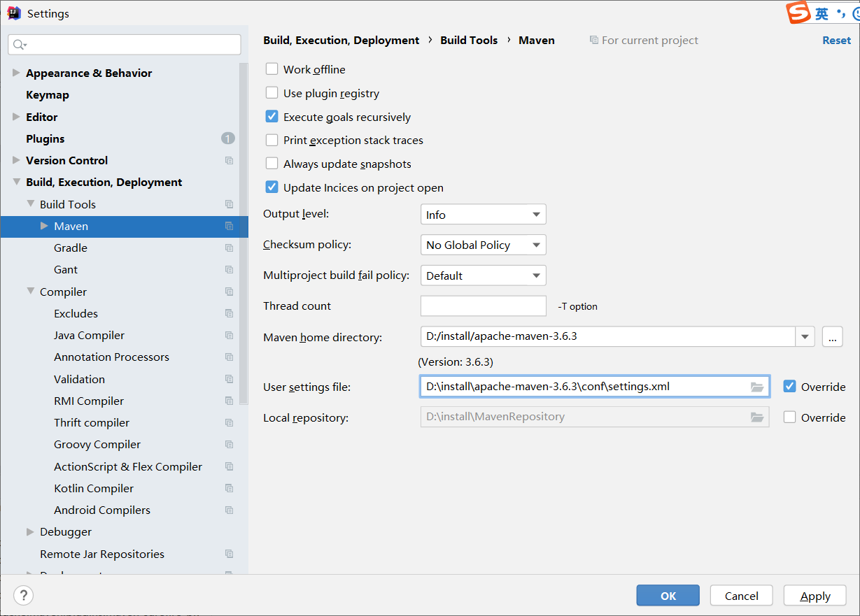Screen dimensions: 860x616
Task: Click the Apply button
Action: pyautogui.click(x=815, y=596)
